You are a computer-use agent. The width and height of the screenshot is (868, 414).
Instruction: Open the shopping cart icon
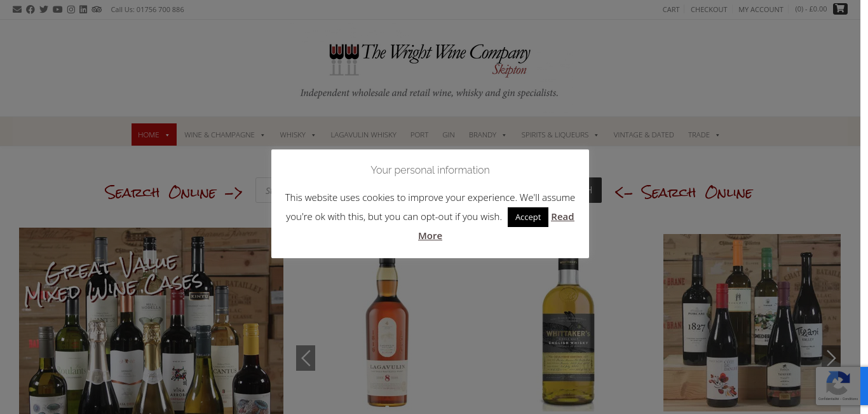point(840,9)
